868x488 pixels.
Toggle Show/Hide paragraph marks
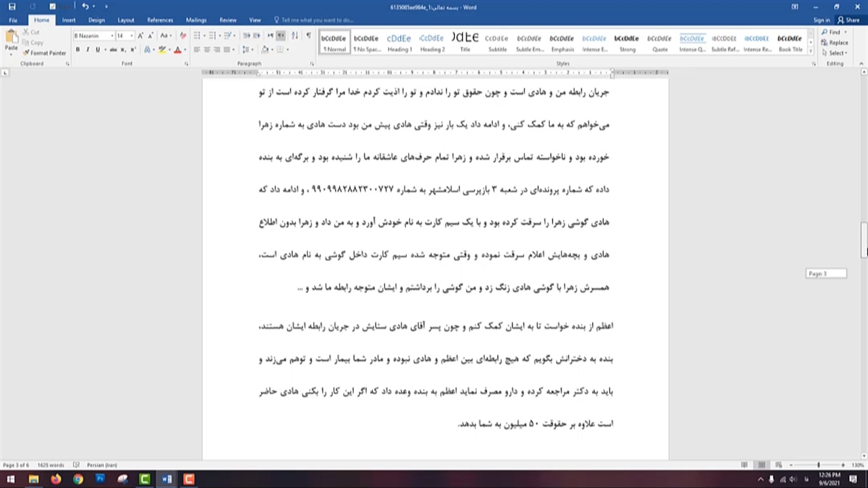click(x=308, y=35)
